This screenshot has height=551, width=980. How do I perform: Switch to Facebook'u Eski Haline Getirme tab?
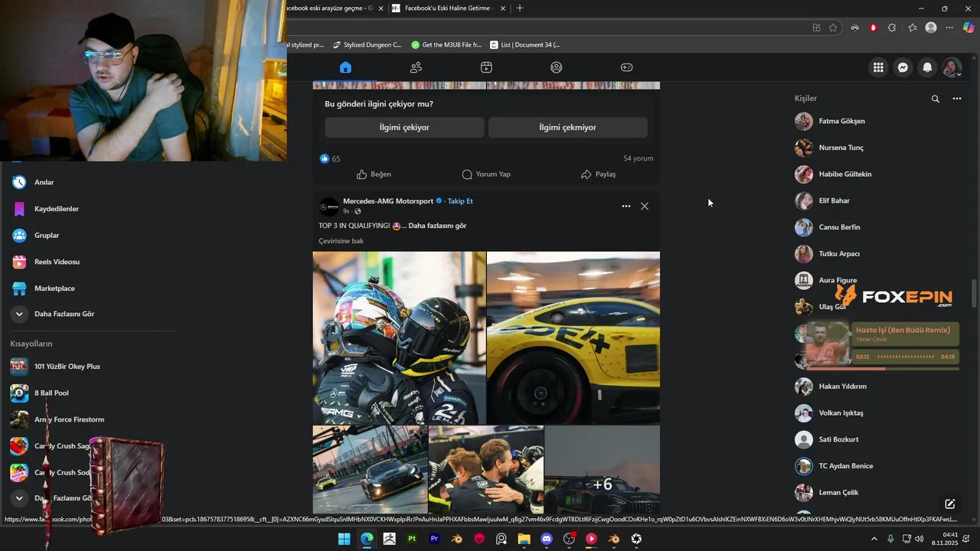449,8
